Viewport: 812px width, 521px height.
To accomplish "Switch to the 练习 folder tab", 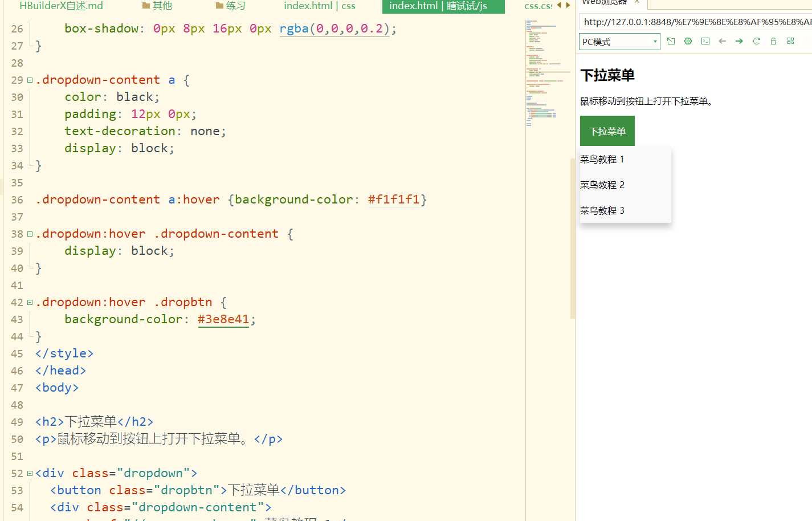I will [x=230, y=6].
